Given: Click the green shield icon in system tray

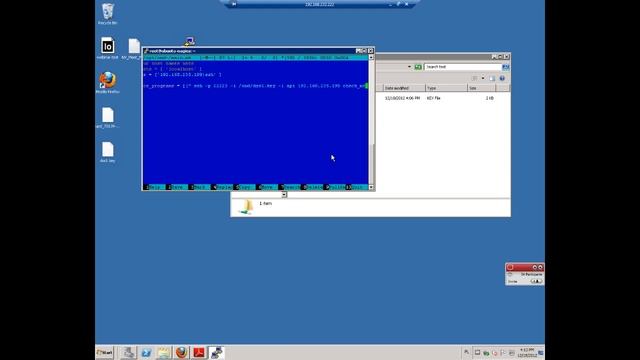Looking at the screenshot, I should coord(486,353).
